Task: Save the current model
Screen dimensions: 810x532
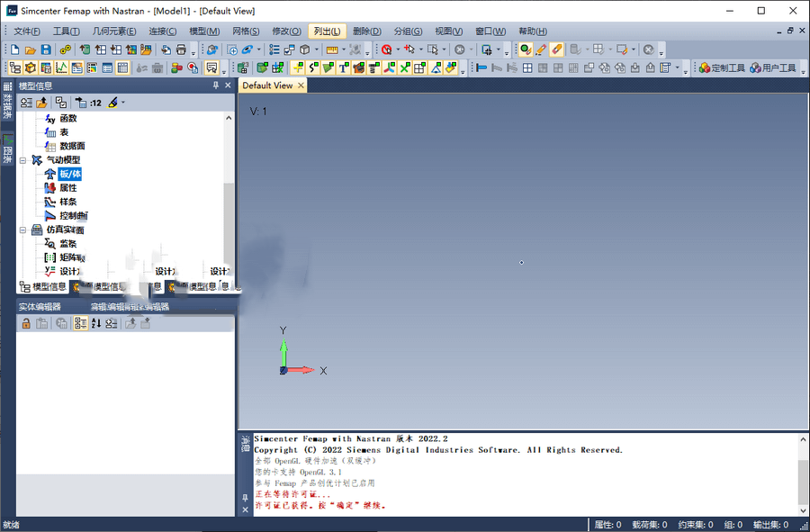Action: click(46, 50)
